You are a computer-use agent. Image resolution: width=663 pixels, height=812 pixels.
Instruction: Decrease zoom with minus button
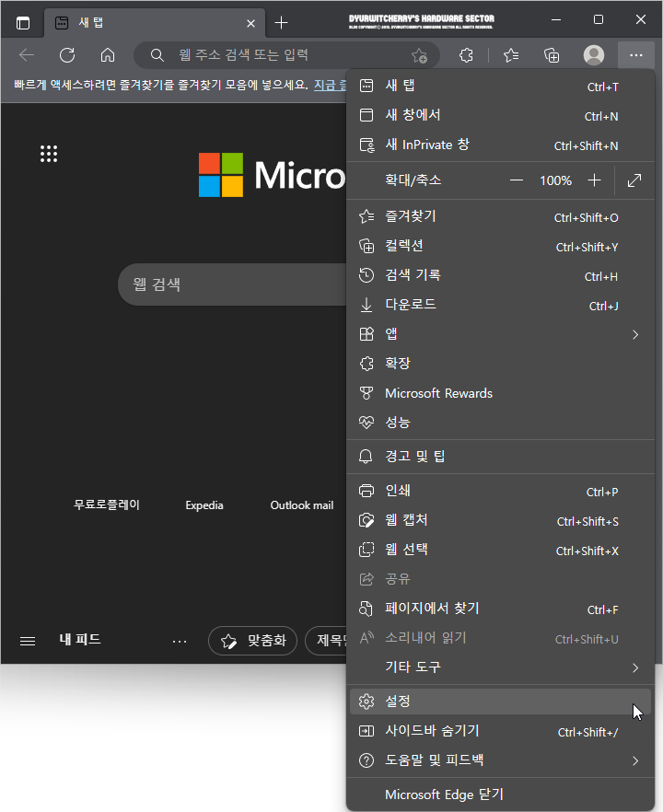(517, 180)
